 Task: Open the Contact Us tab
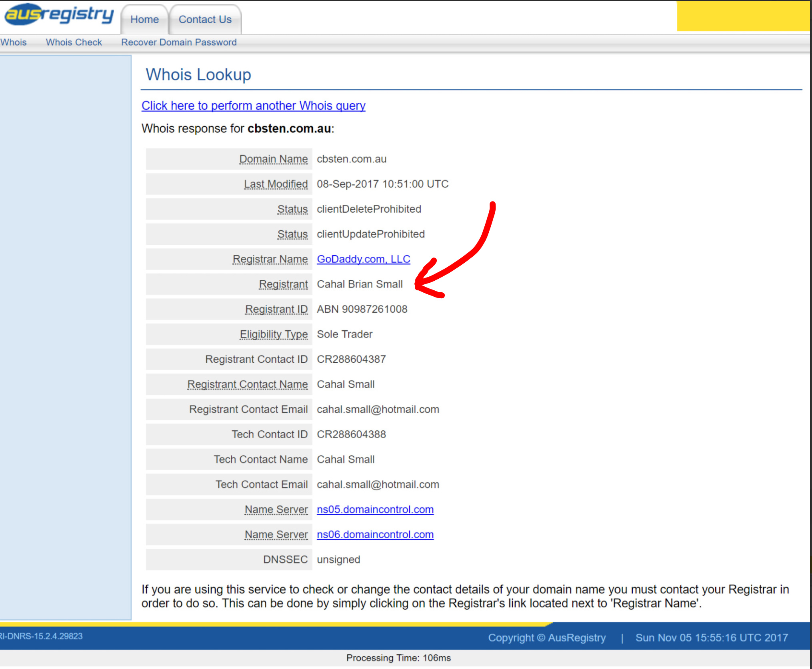coord(205,19)
